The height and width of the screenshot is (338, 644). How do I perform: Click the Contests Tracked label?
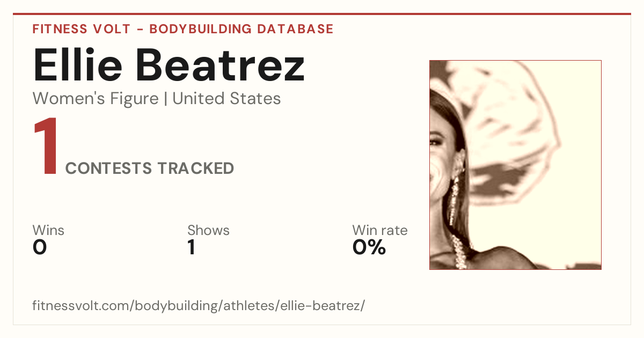150,168
